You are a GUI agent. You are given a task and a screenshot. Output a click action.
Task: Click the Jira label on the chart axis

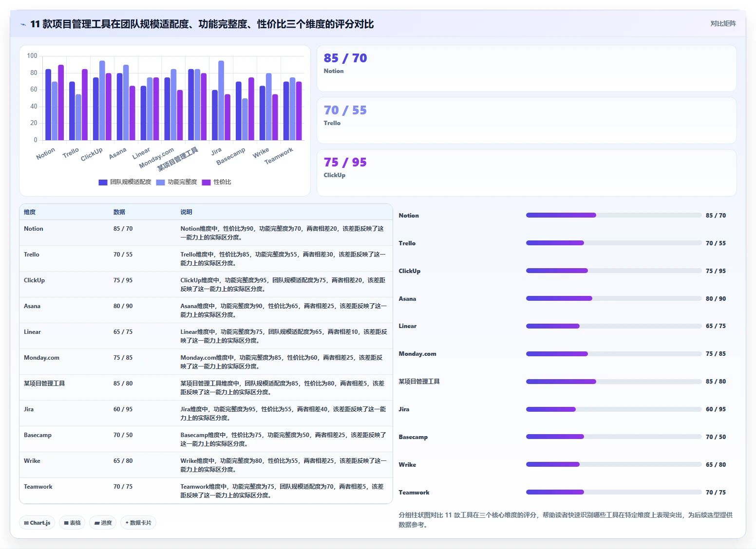pyautogui.click(x=216, y=151)
